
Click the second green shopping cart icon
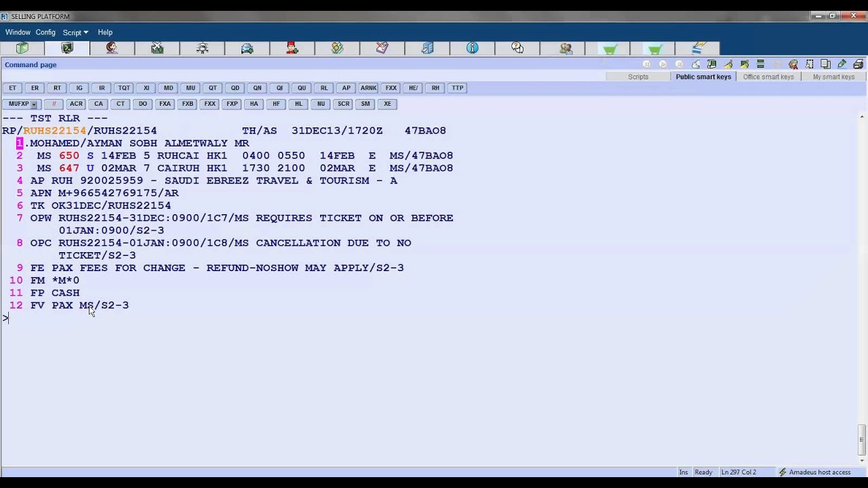[x=654, y=49]
